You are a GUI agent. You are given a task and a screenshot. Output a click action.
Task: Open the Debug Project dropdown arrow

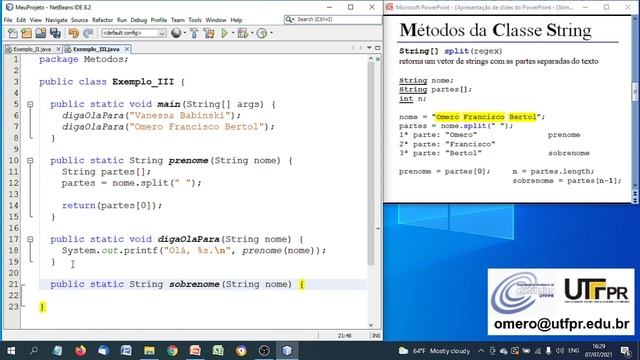[x=252, y=33]
